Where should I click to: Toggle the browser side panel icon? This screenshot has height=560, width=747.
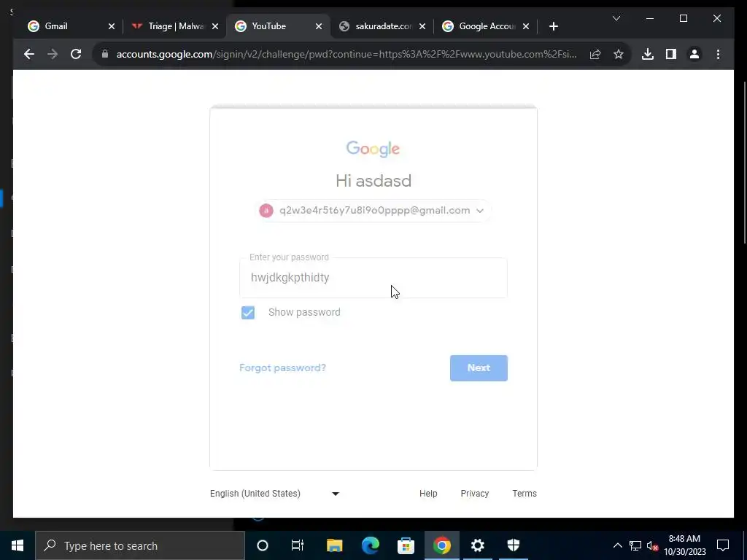pos(671,54)
